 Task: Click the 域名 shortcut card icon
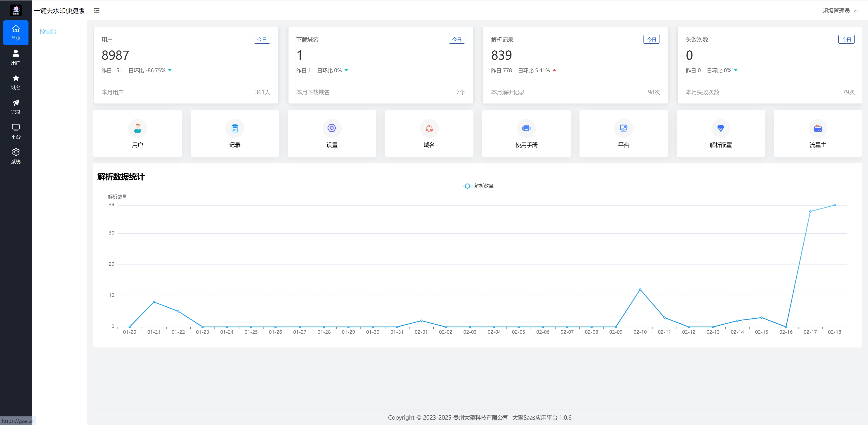click(x=429, y=128)
